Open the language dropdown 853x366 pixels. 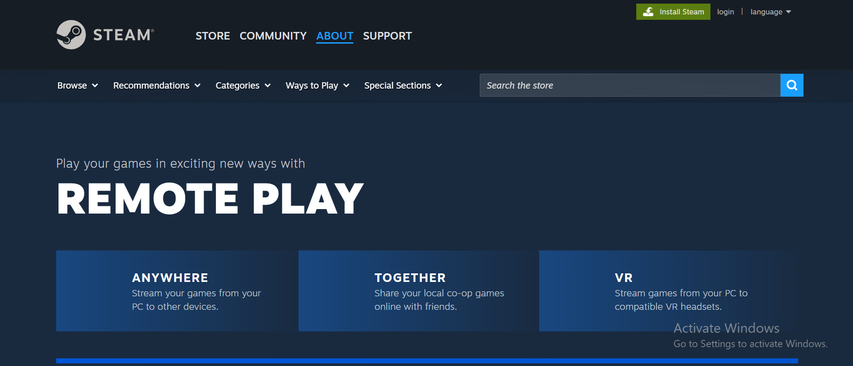[770, 12]
